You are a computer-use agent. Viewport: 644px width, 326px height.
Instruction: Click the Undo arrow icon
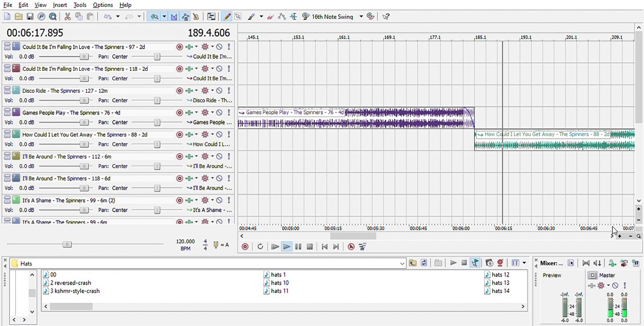(x=107, y=17)
